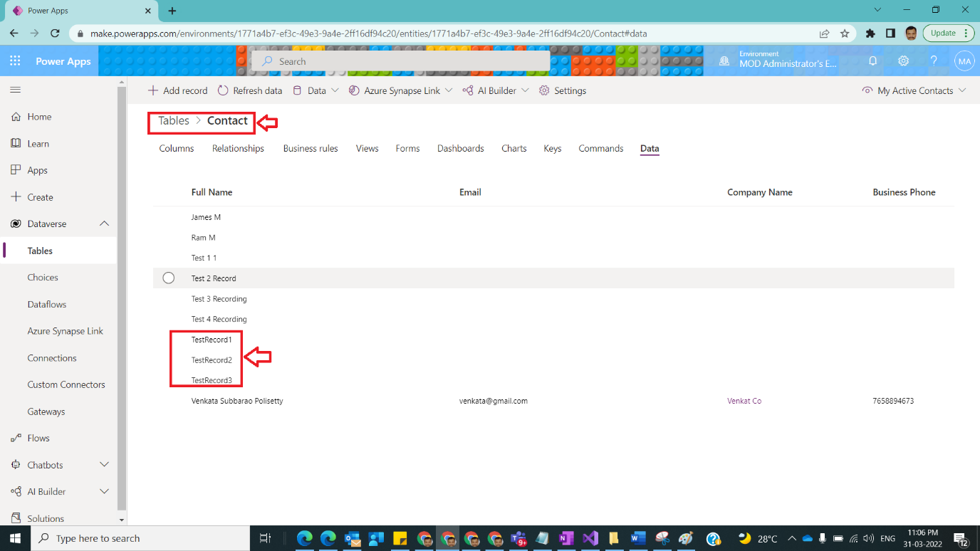Open the Charts tab
Screen dimensions: 980x551
[x=514, y=148]
